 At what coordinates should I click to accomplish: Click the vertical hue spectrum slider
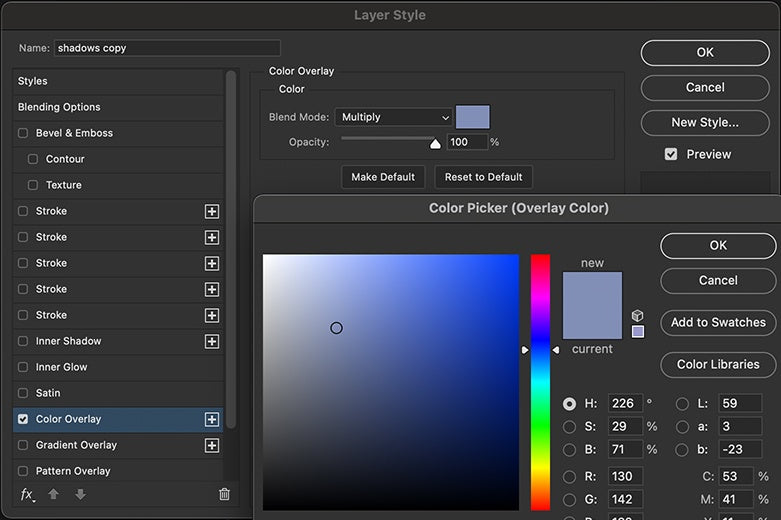[x=540, y=382]
